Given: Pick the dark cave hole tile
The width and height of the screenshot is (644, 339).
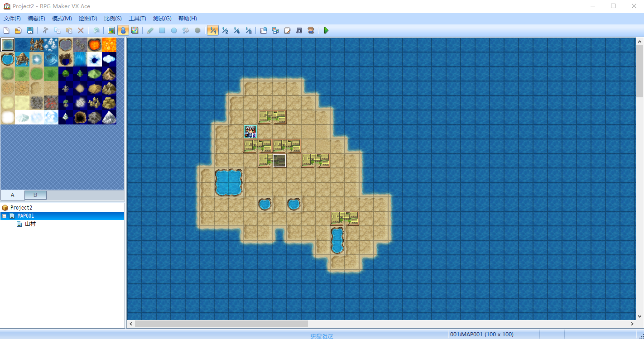Looking at the screenshot, I should tap(80, 117).
